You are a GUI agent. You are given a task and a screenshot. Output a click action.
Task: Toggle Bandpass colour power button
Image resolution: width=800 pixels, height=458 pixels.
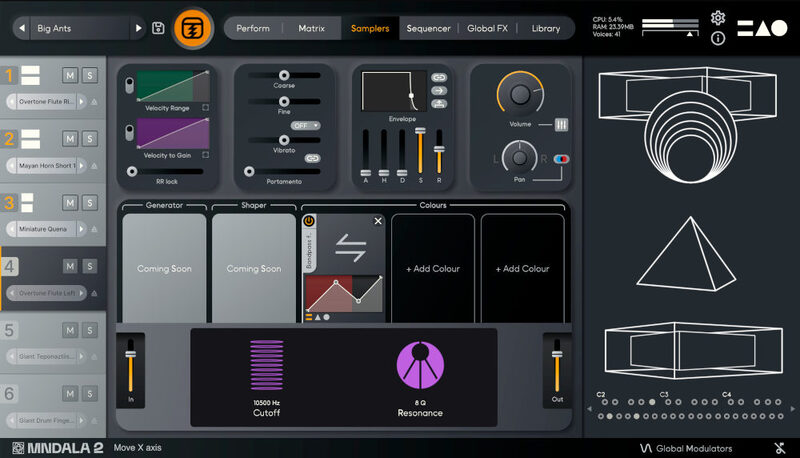tap(309, 221)
